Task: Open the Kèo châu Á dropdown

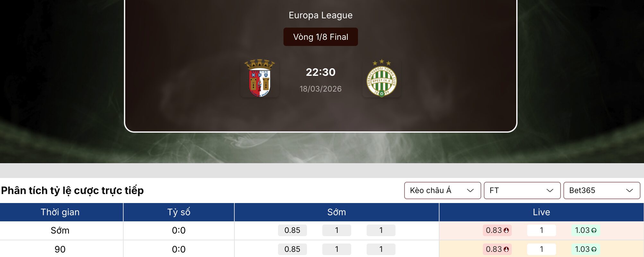Action: (442, 190)
